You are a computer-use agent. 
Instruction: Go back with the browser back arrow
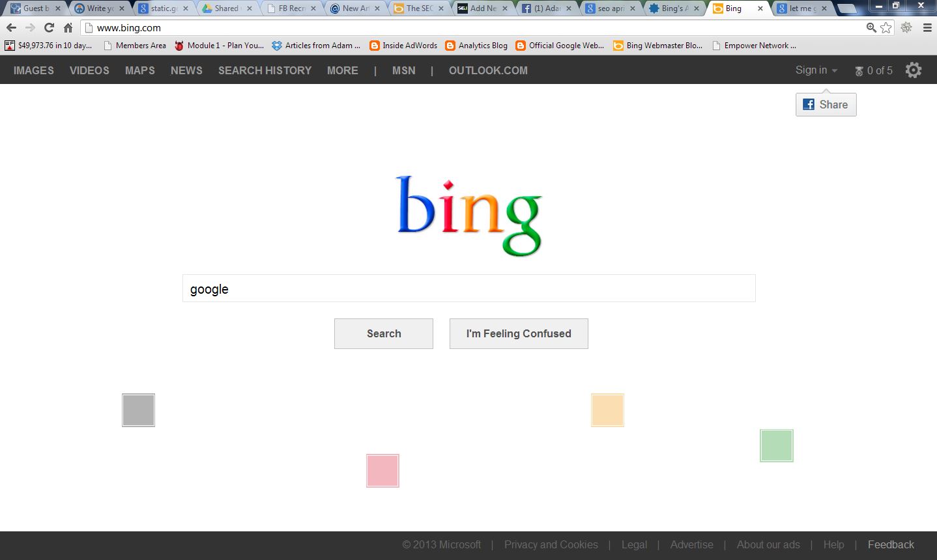[x=11, y=27]
